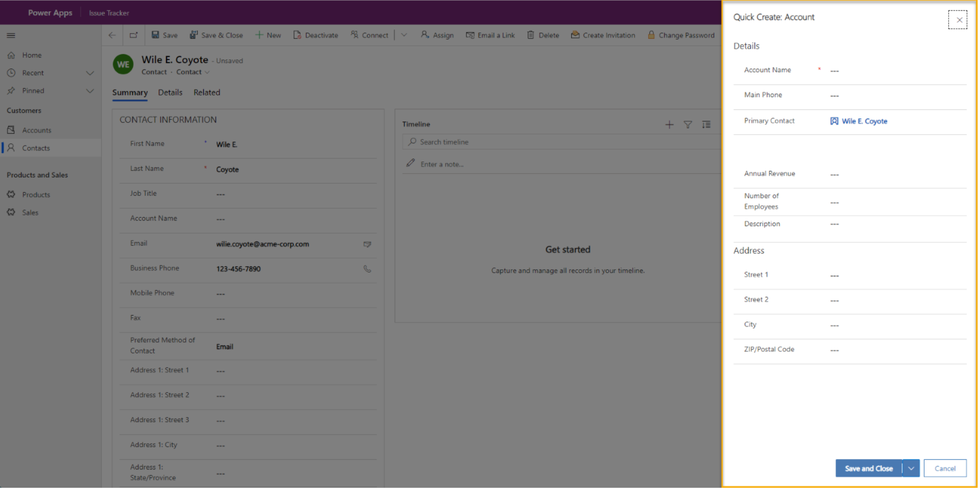Switch to the Details tab
This screenshot has height=489, width=980.
(170, 92)
